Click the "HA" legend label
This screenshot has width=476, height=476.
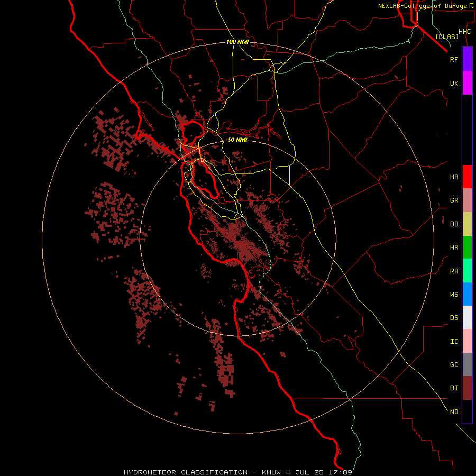454,177
